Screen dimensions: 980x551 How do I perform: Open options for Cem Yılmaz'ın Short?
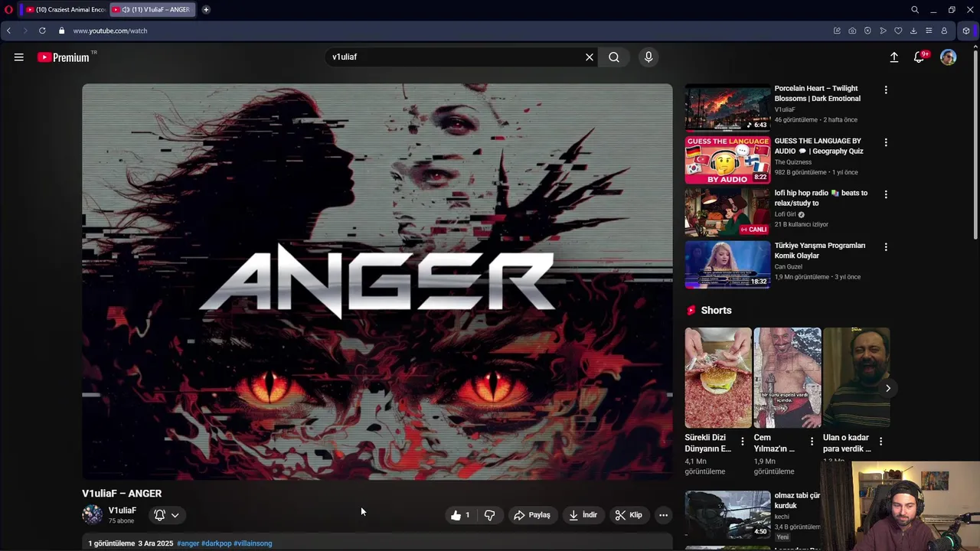tap(812, 442)
